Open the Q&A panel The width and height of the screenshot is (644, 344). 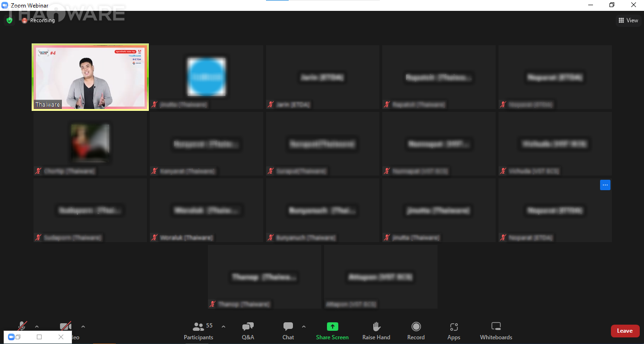click(248, 331)
